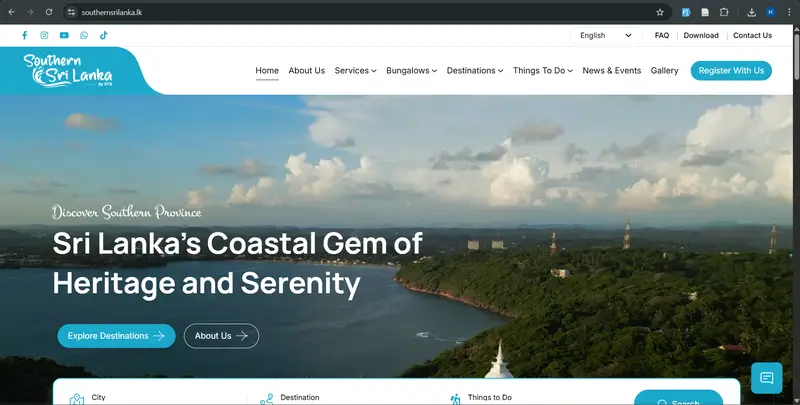
Task: Open News & Events page
Action: tap(612, 70)
